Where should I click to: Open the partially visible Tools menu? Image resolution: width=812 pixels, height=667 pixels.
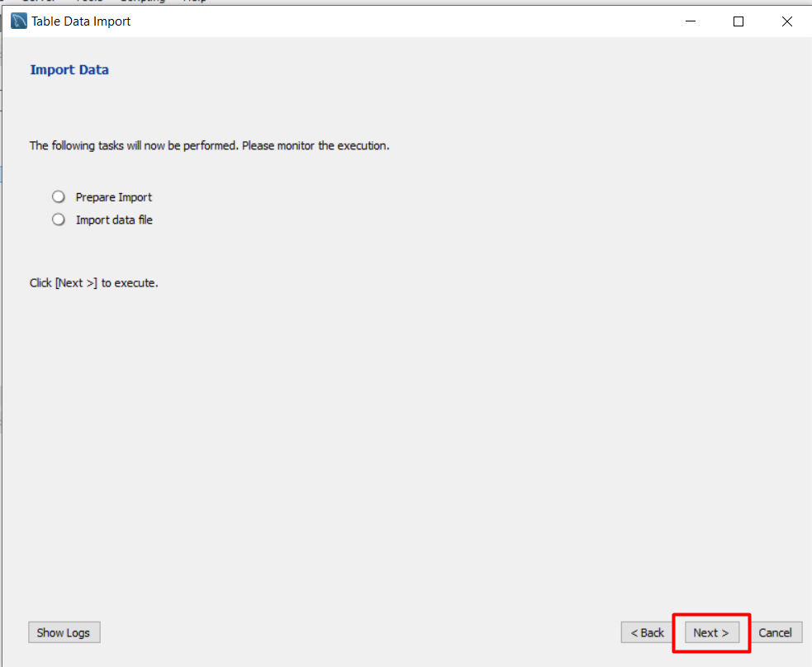pos(88,2)
